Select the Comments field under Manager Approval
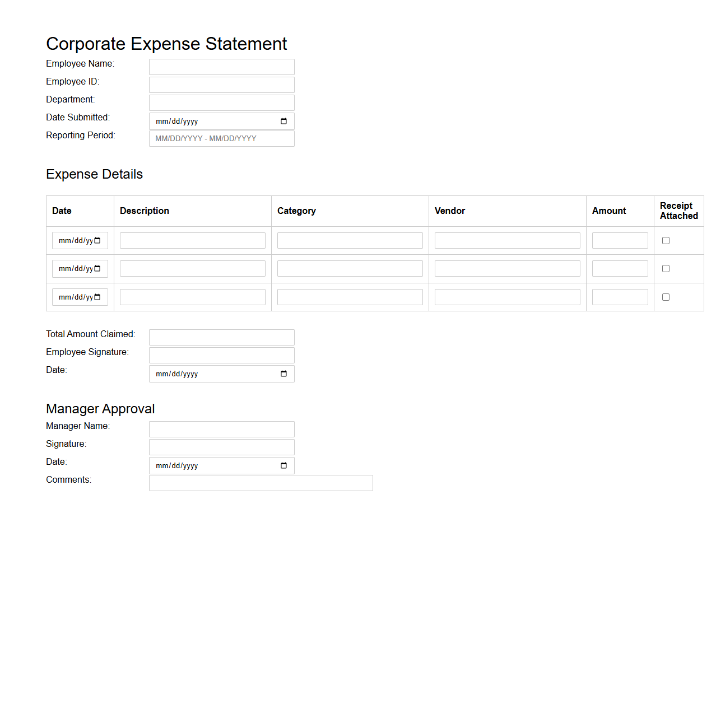 261,483
